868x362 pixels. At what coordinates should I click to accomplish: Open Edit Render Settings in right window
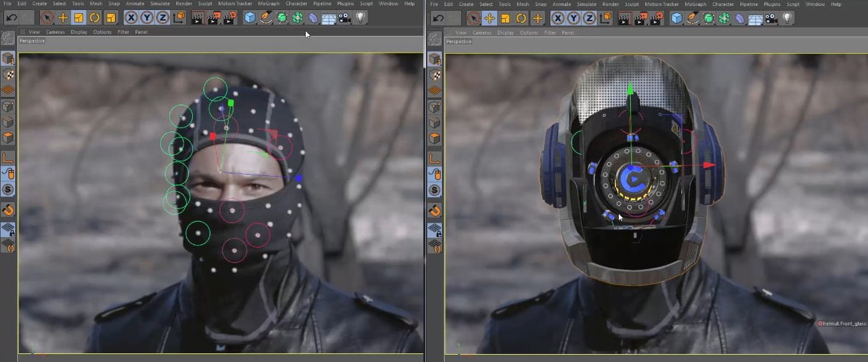tap(656, 18)
